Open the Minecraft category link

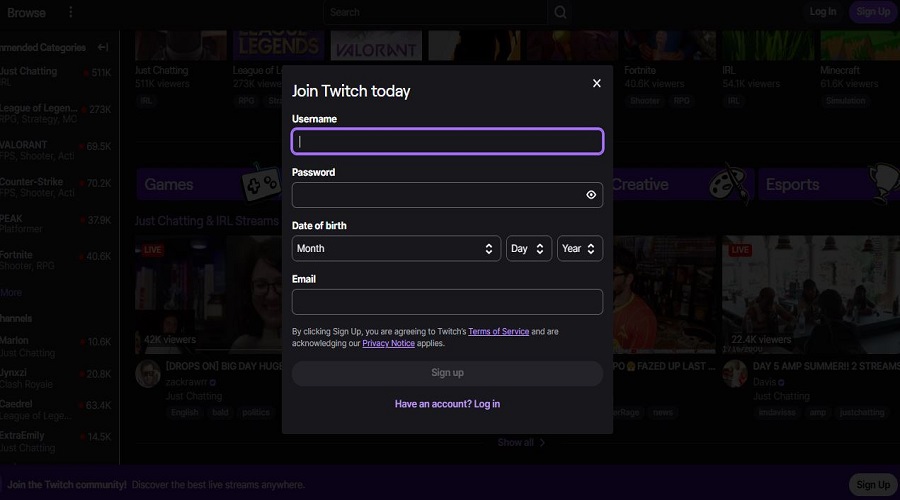tap(840, 71)
